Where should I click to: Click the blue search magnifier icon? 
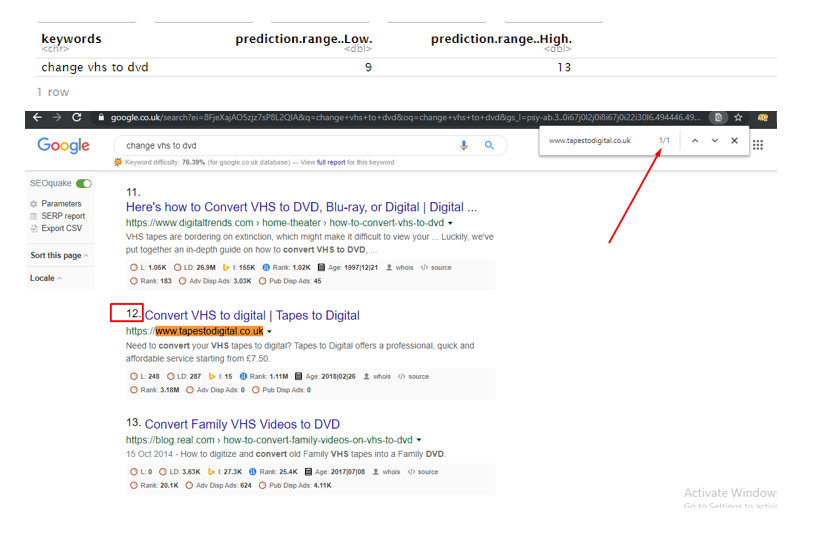point(489,146)
